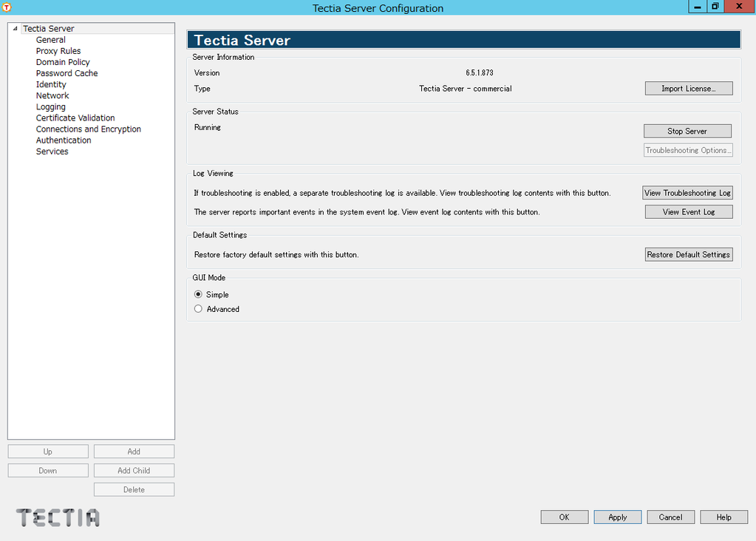Restore down the configuration window
The image size is (756, 541).
[x=715, y=6]
